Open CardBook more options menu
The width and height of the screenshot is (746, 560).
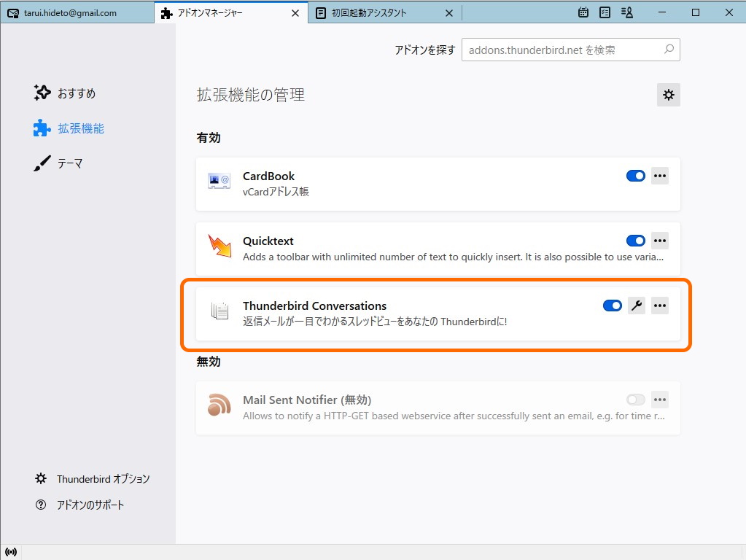click(660, 176)
